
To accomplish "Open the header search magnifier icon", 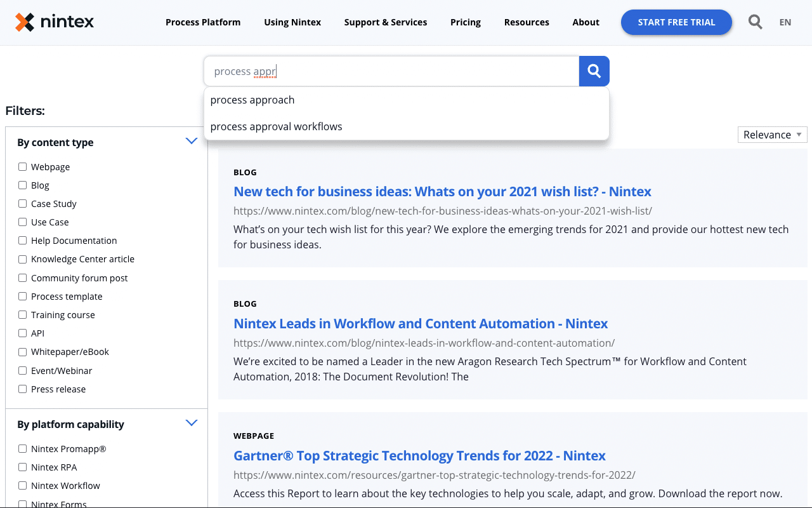I will click(755, 22).
